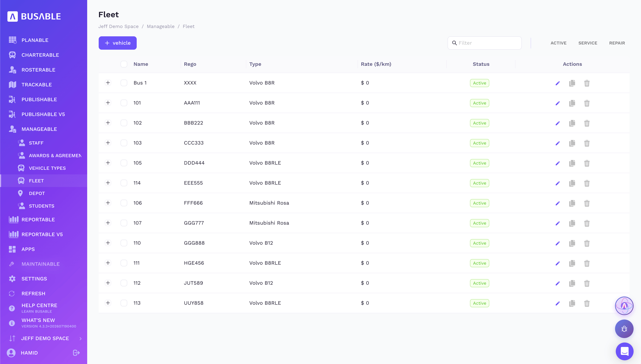Delete vehicle 102 with trash icon
Image resolution: width=641 pixels, height=364 pixels.
[587, 123]
